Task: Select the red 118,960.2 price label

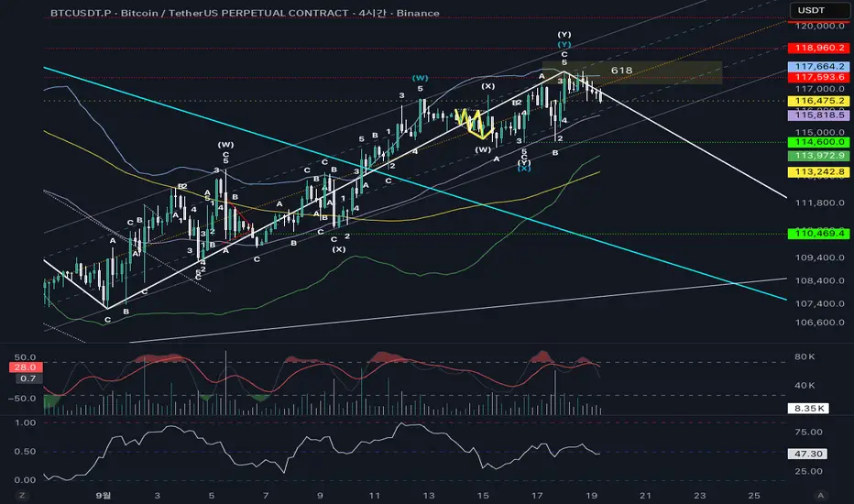Action: coord(819,48)
